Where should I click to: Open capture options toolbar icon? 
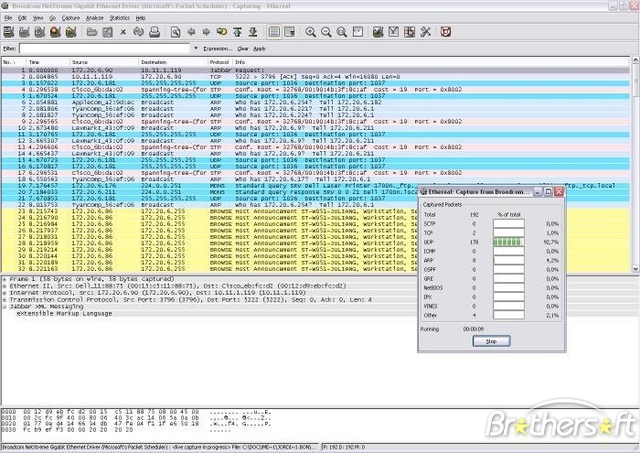click(24, 32)
